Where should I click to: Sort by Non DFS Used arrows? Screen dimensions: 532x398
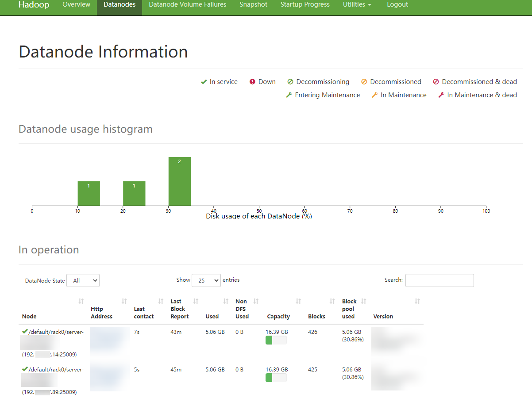coord(256,301)
